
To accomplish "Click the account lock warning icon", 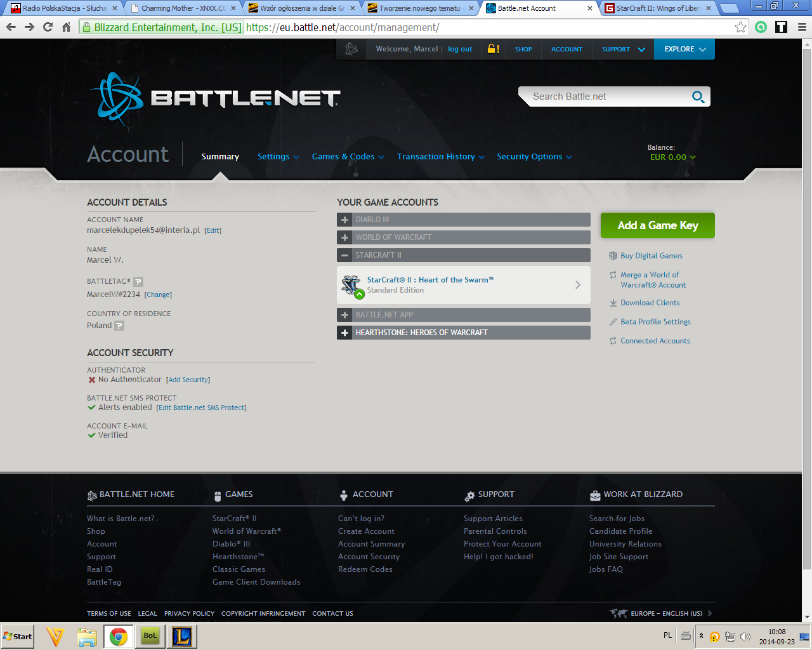I will (493, 49).
